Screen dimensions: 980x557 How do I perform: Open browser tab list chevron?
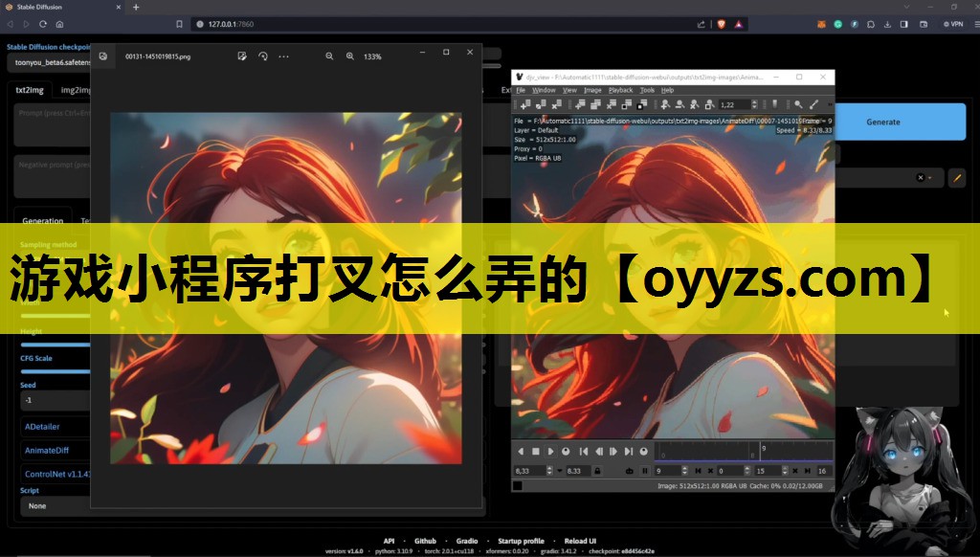(x=906, y=7)
